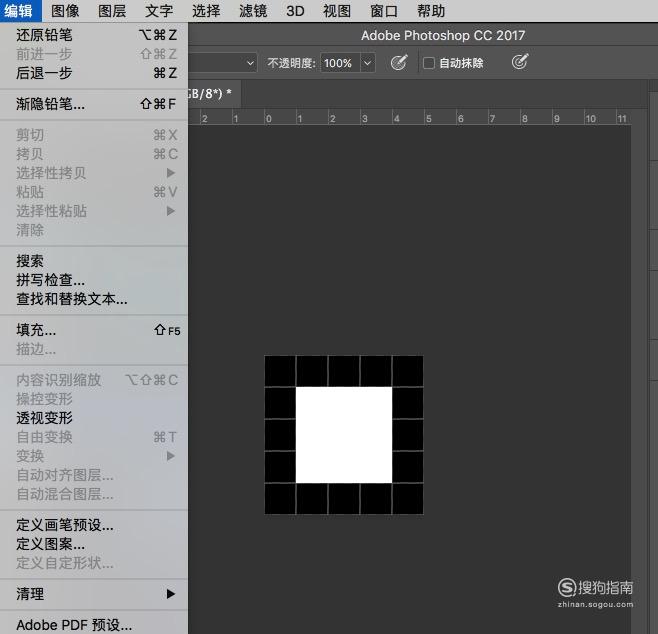Open the 选择 menu
This screenshot has height=634, width=658.
coord(206,11)
